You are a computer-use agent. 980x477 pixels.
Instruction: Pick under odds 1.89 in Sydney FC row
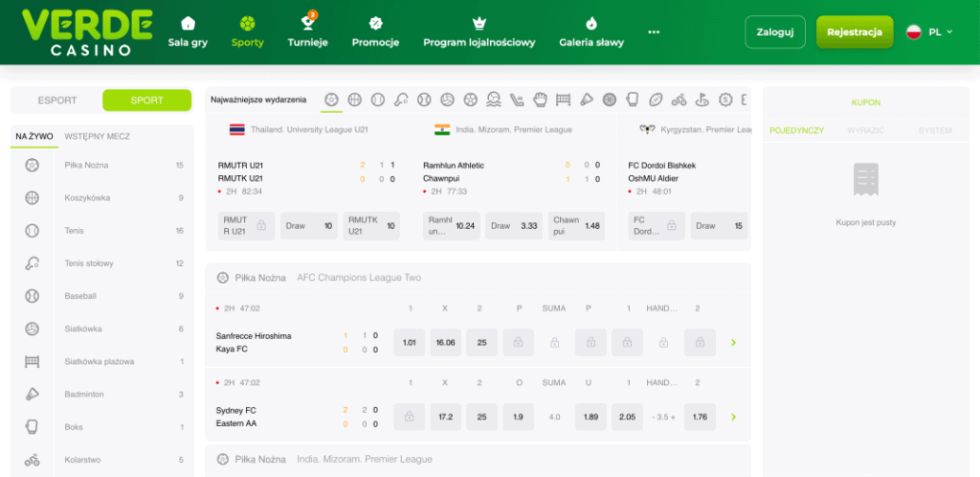click(x=590, y=417)
